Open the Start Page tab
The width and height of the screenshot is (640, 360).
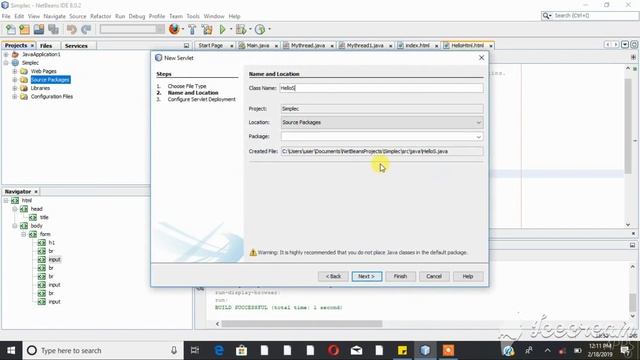pos(211,45)
